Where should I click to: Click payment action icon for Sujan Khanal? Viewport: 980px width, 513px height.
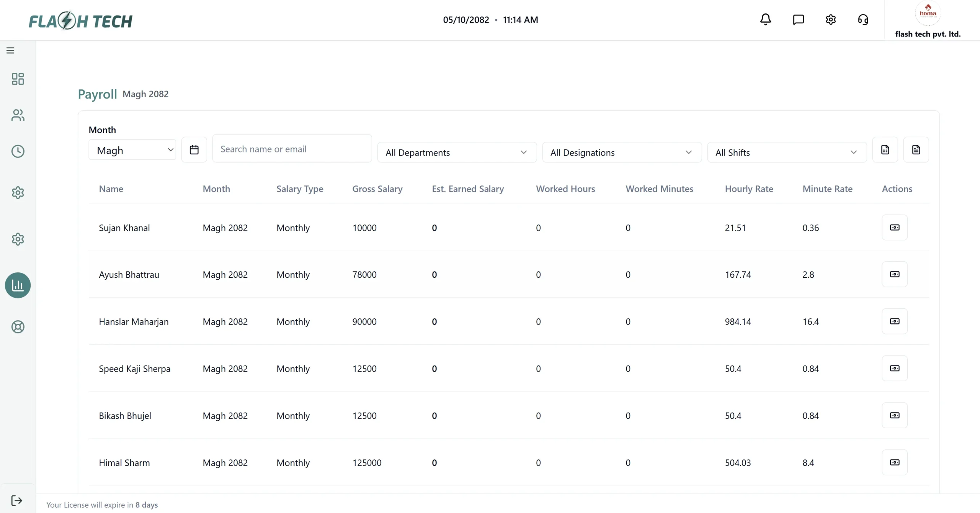(894, 228)
